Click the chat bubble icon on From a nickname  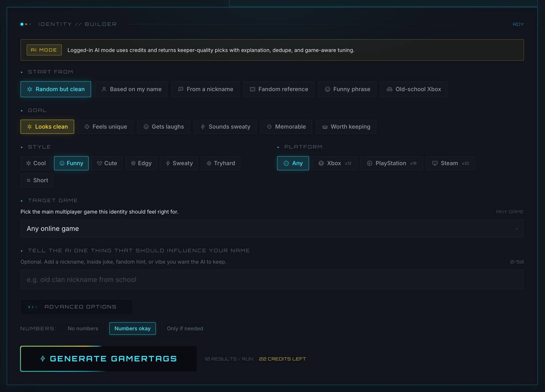(x=181, y=89)
